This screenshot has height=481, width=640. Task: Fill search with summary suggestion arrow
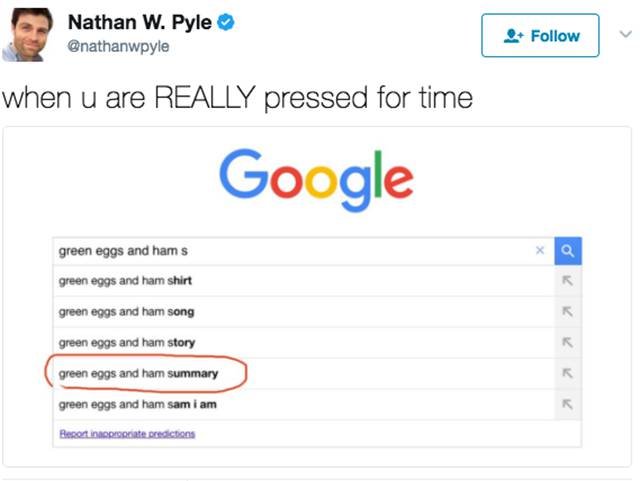(567, 373)
